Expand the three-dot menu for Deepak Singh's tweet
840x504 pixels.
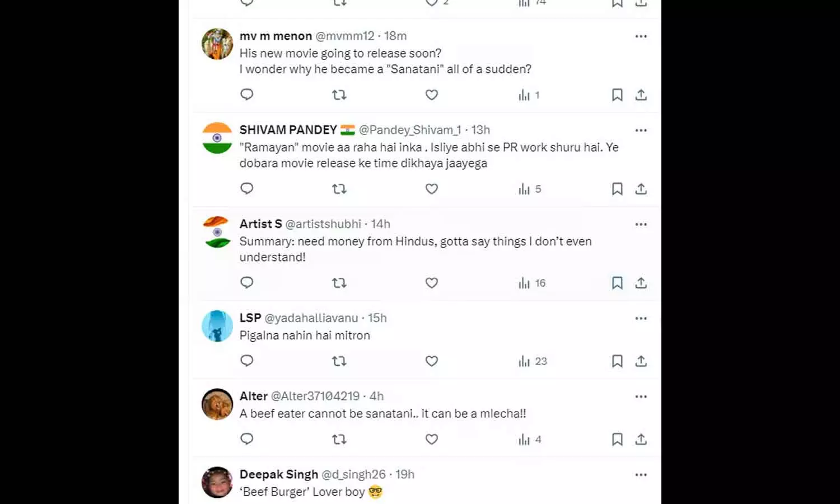click(x=641, y=475)
